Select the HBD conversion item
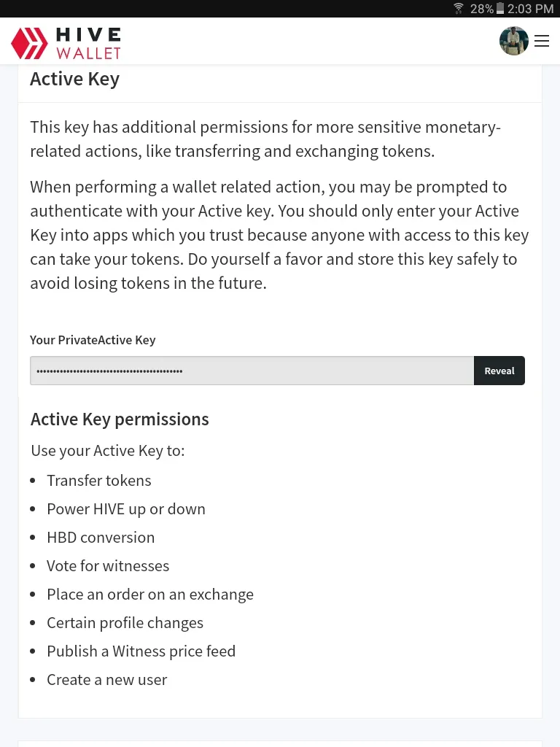Image resolution: width=560 pixels, height=747 pixels. pos(101,538)
